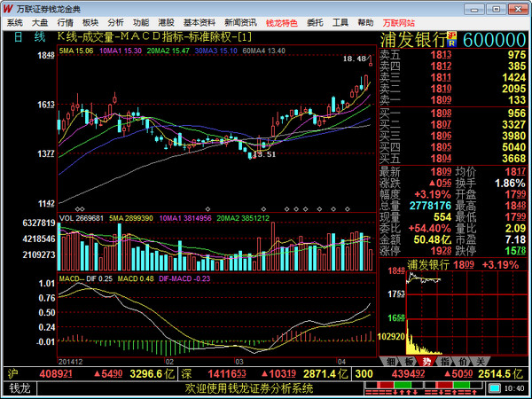Click the 5MA 15.06 moving average label
The height and width of the screenshot is (399, 532).
tap(76, 51)
